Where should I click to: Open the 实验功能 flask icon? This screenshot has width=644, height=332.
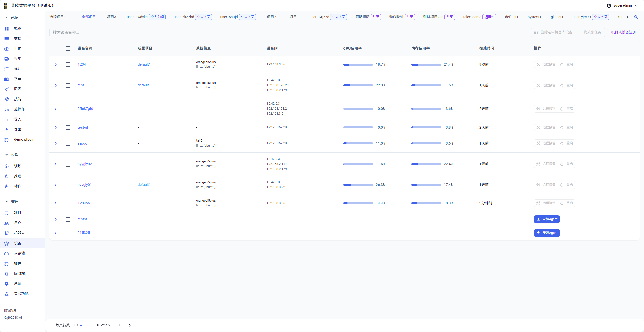point(7,294)
